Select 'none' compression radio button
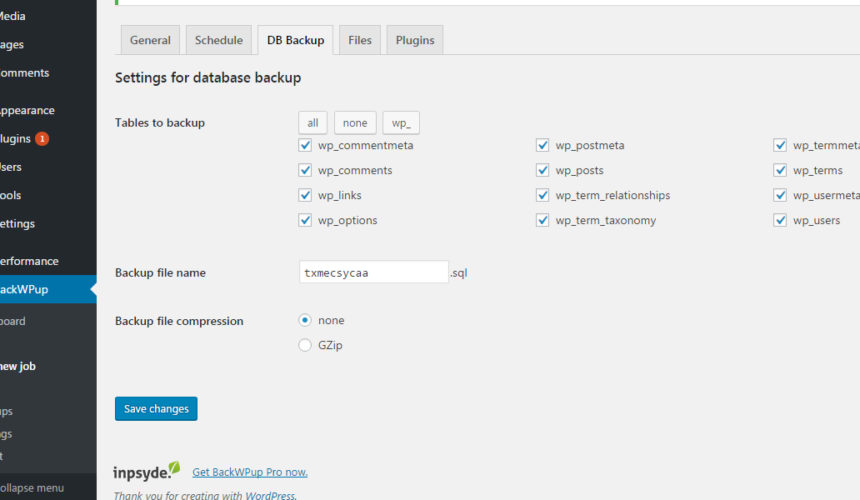 tap(305, 320)
